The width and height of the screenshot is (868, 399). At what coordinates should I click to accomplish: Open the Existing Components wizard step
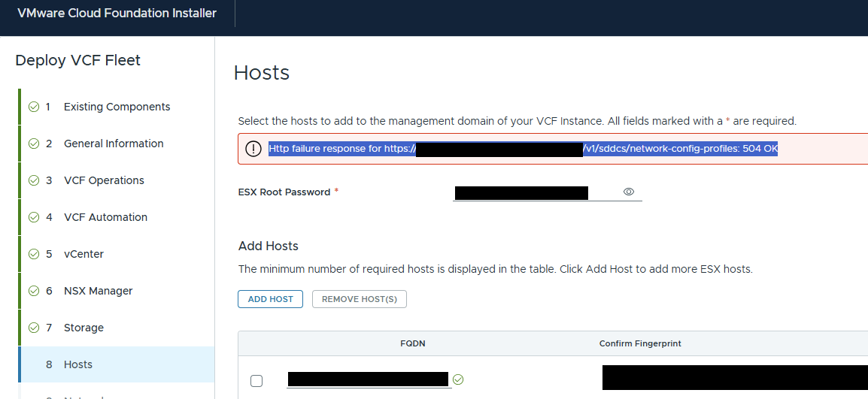117,107
